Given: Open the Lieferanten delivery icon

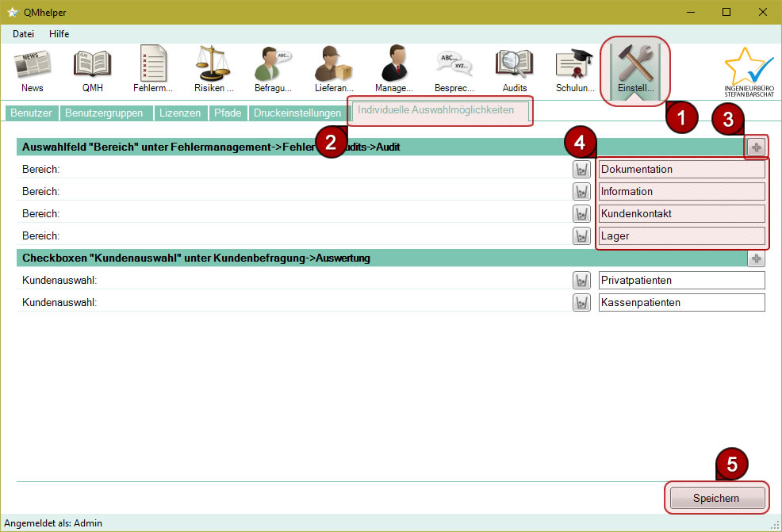Looking at the screenshot, I should click(x=334, y=69).
